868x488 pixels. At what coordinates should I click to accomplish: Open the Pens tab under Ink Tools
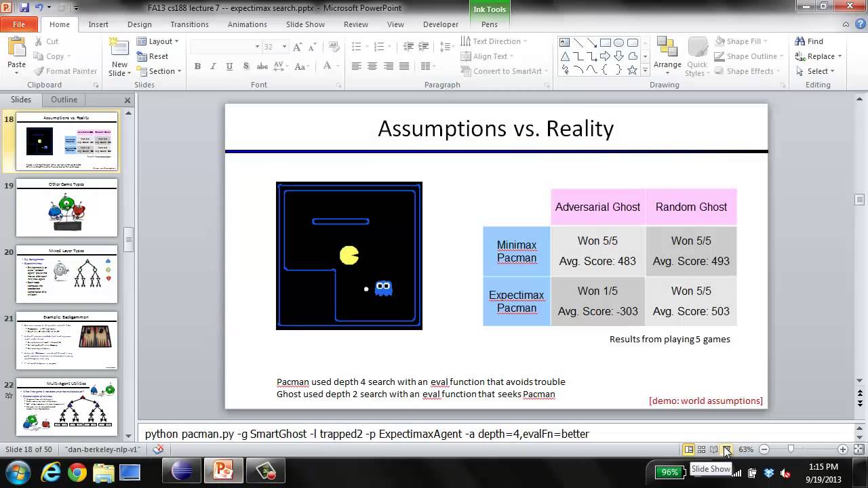pyautogui.click(x=490, y=24)
